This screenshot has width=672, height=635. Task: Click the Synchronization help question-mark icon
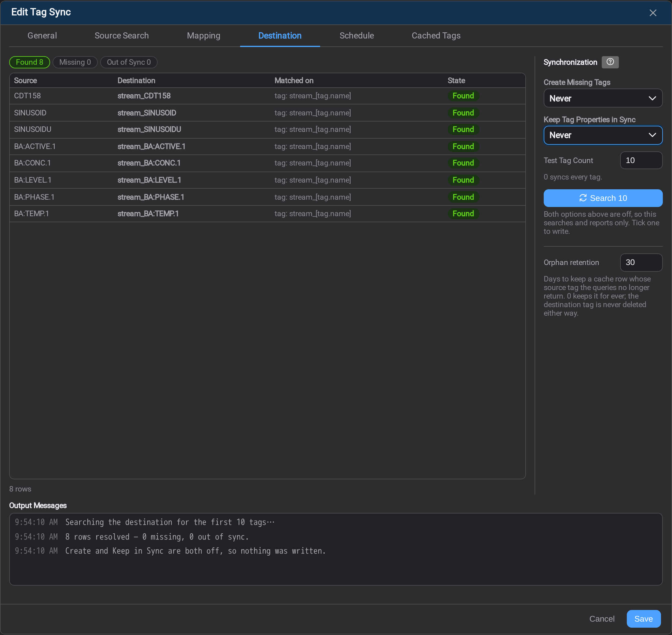pyautogui.click(x=610, y=62)
